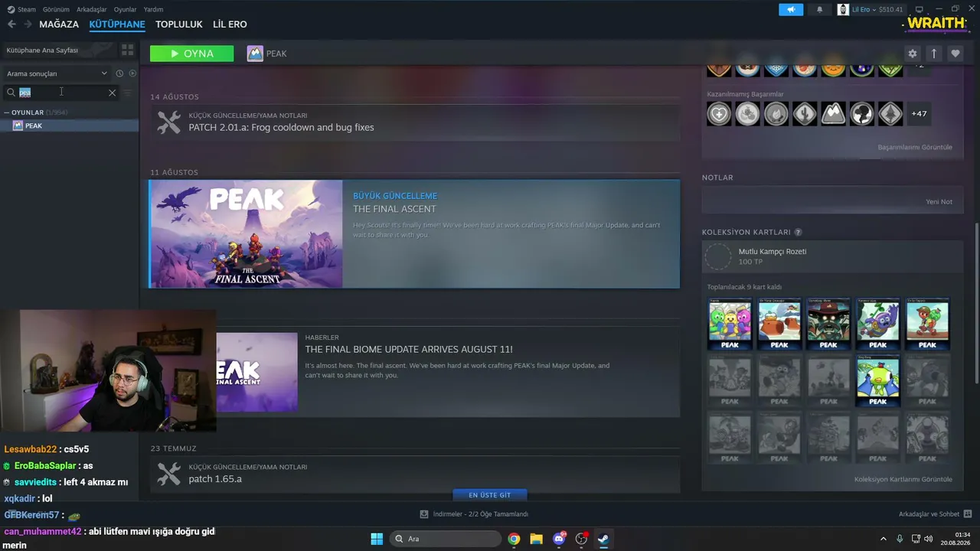Click the green OYNA play button
The width and height of the screenshot is (980, 551).
point(192,54)
